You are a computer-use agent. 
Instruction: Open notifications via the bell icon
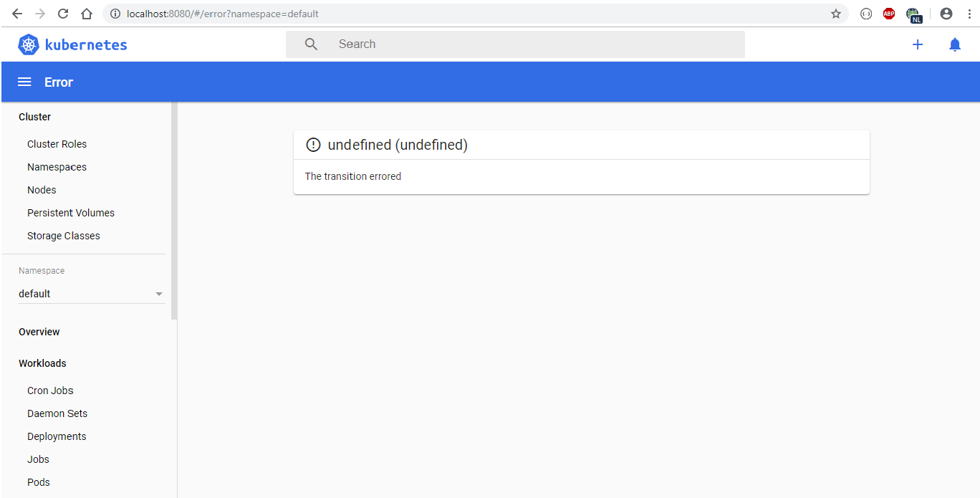(x=955, y=44)
